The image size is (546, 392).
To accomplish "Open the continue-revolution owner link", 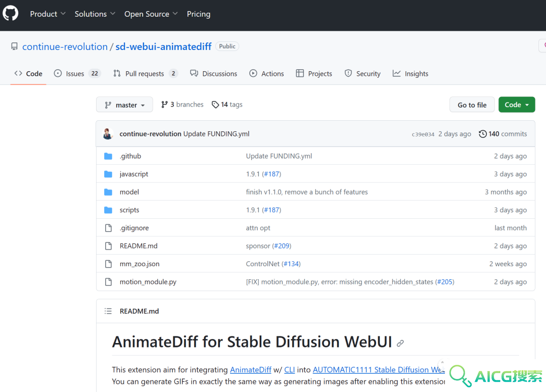I will click(x=65, y=46).
